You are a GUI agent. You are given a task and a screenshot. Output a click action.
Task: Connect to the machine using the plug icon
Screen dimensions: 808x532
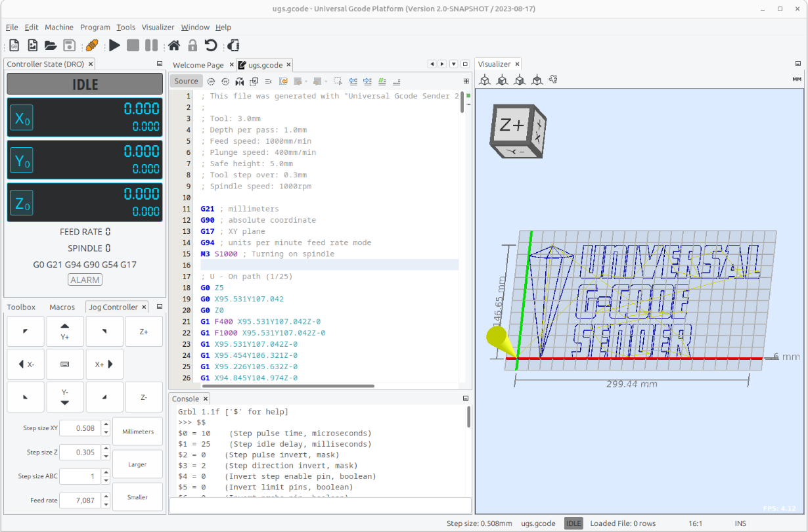[93, 45]
